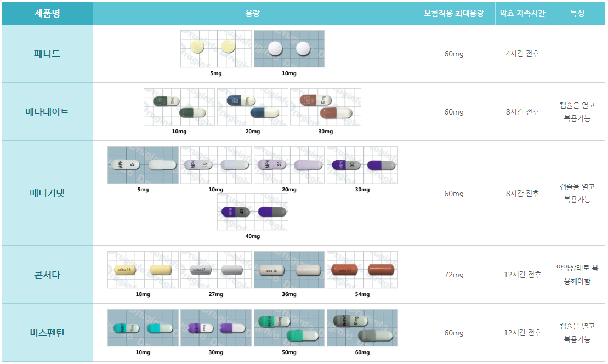Click the 60mg max dose for 메디키넷
The height and width of the screenshot is (364, 608).
pos(454,194)
